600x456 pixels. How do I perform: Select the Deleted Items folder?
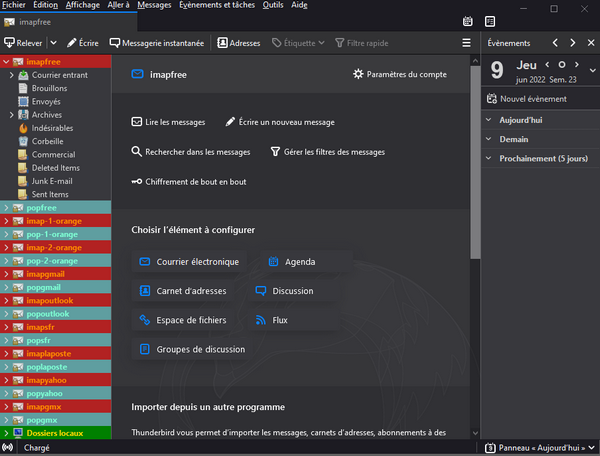click(55, 168)
